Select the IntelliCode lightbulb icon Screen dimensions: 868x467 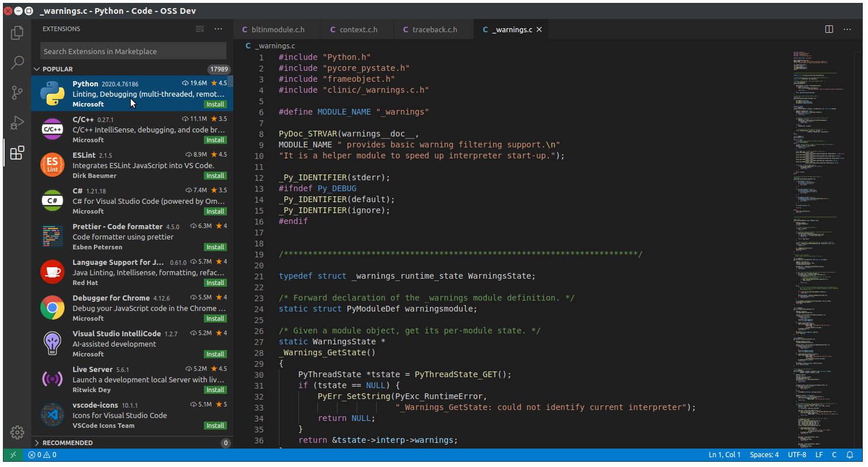[52, 343]
